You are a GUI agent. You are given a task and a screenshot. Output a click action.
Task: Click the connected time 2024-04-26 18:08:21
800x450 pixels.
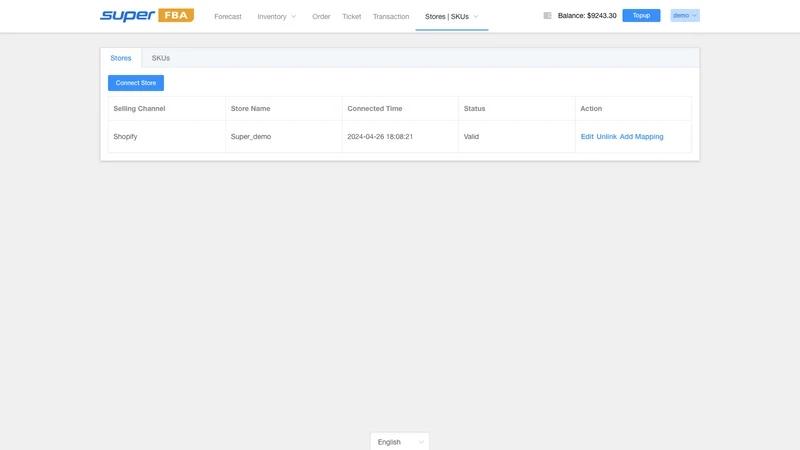point(380,137)
